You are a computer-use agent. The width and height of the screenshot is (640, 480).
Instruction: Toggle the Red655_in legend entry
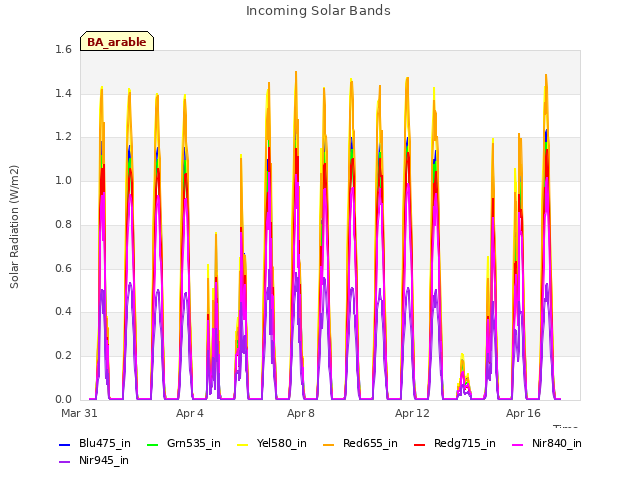(x=360, y=444)
